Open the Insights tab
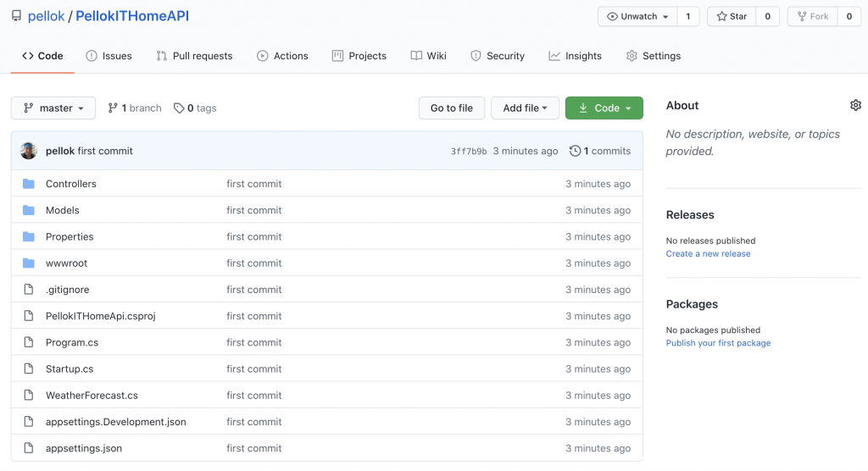The height and width of the screenshot is (471, 868). pos(576,56)
